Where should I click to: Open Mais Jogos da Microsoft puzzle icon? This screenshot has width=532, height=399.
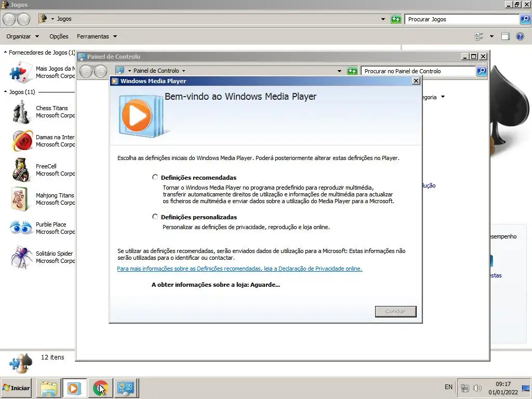click(21, 72)
